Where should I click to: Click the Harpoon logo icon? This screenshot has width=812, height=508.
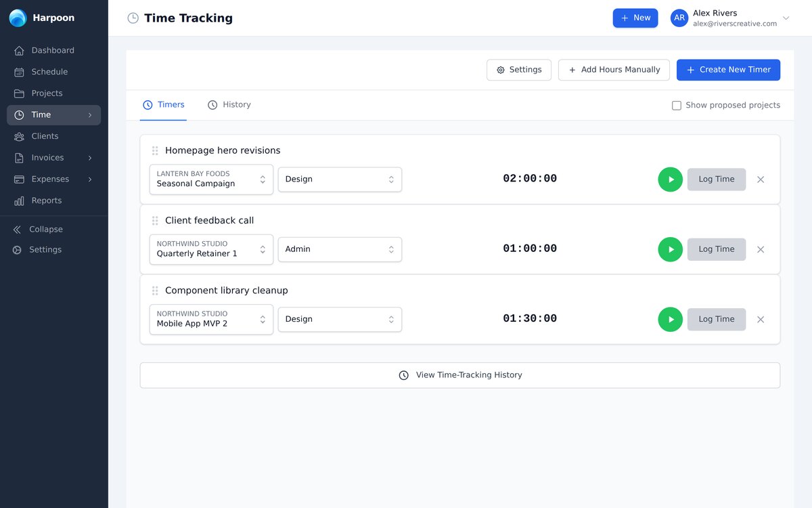click(x=18, y=18)
